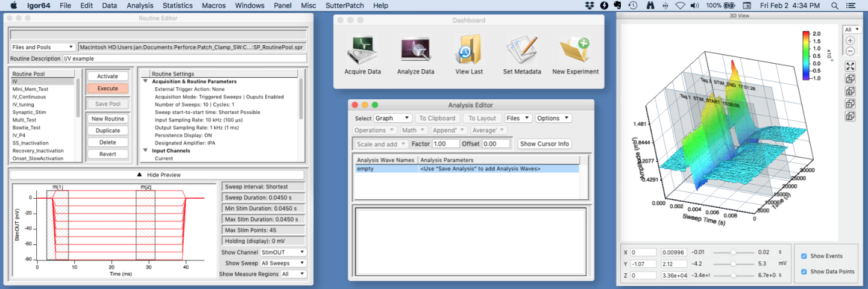Open the Misc menu
Viewport: 868px width, 289px height.
[308, 5]
